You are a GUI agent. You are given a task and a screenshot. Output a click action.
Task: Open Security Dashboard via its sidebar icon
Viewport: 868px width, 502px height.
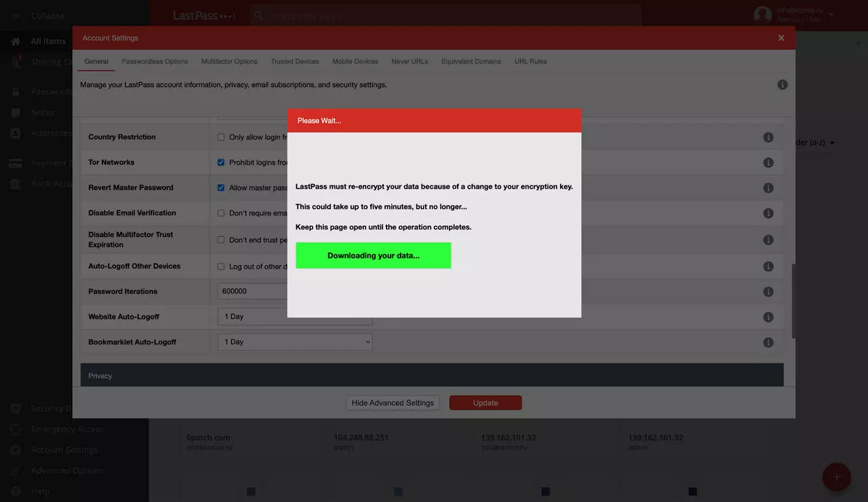pos(16,408)
